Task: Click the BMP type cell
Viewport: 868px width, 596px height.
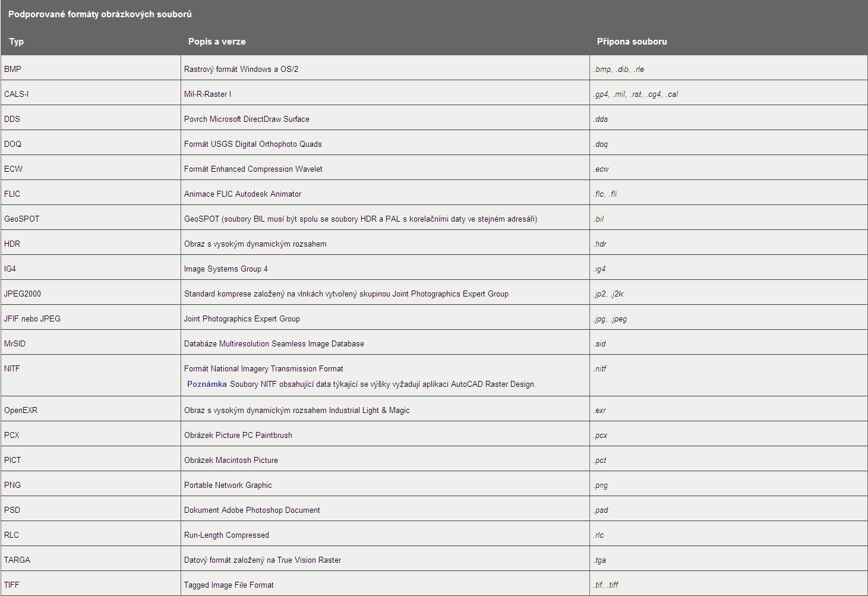Action: click(12, 69)
